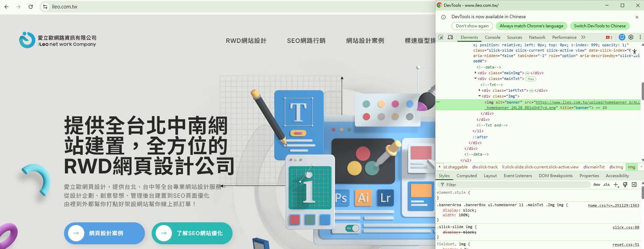Click the browser back arrow

pos(6,7)
